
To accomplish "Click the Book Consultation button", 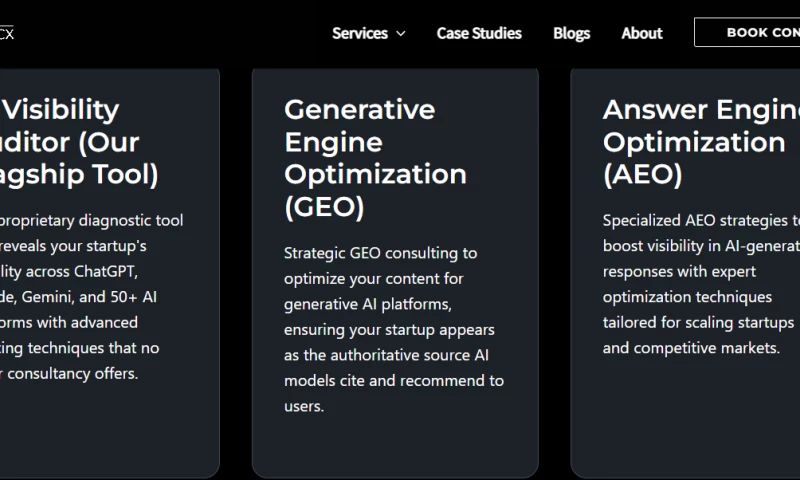I will [x=750, y=32].
